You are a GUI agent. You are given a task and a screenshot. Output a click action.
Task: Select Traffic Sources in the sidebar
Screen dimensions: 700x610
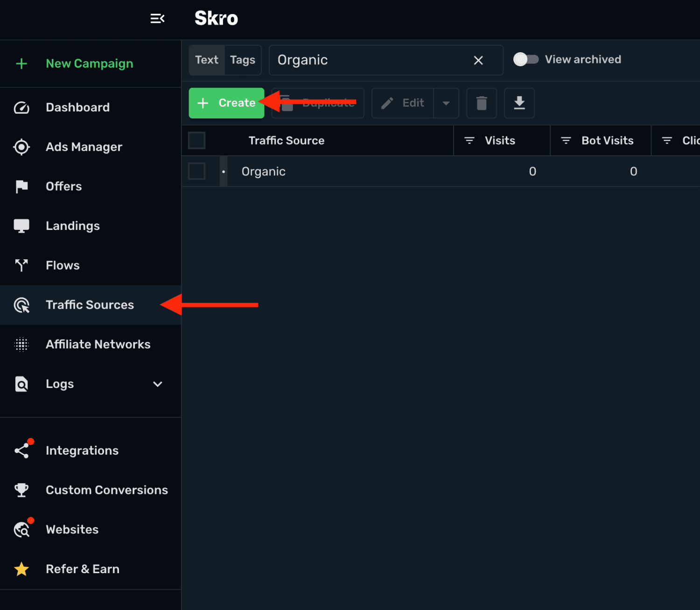[x=91, y=305]
